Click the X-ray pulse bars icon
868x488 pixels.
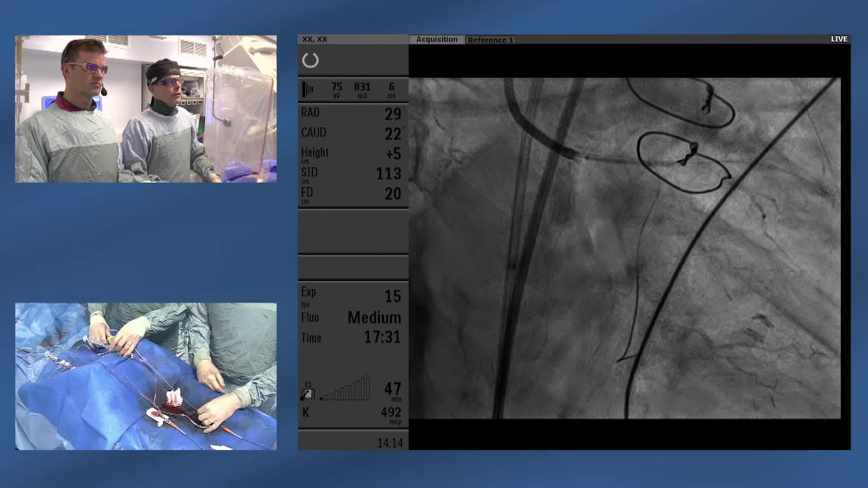coord(308,89)
